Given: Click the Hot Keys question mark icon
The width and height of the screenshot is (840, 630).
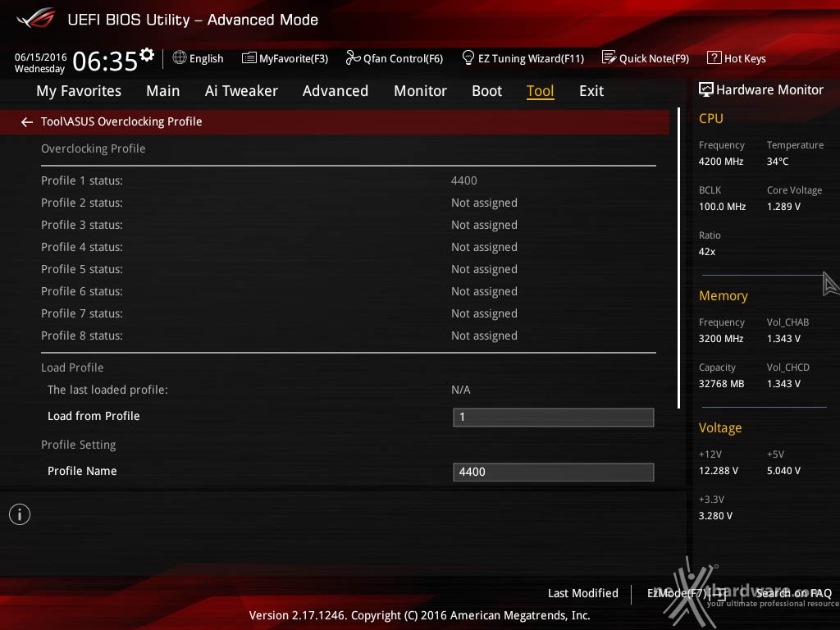Looking at the screenshot, I should [714, 57].
